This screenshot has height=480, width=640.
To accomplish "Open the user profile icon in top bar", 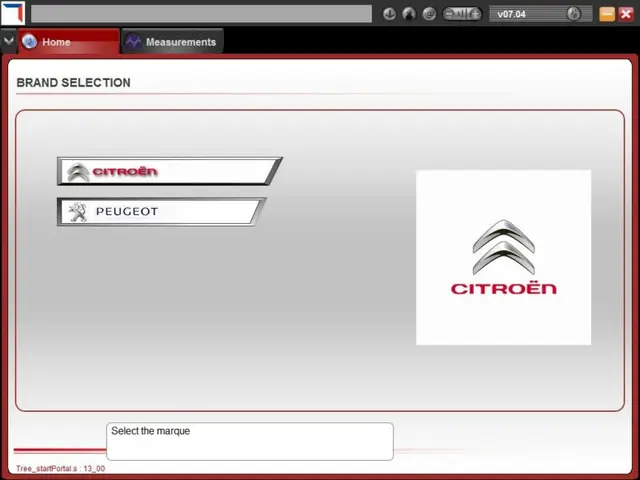I will (409, 14).
